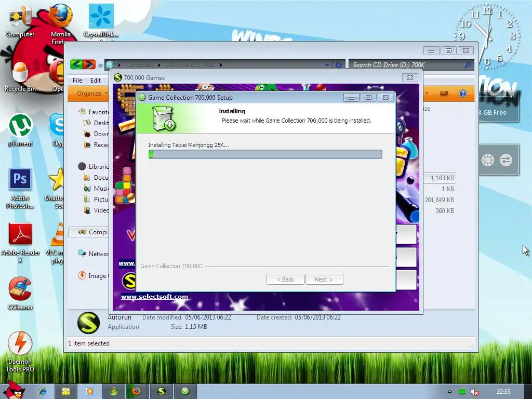Screen dimensions: 532x399
Task: Select the file row sized 201,849 KB
Action: (x=439, y=200)
